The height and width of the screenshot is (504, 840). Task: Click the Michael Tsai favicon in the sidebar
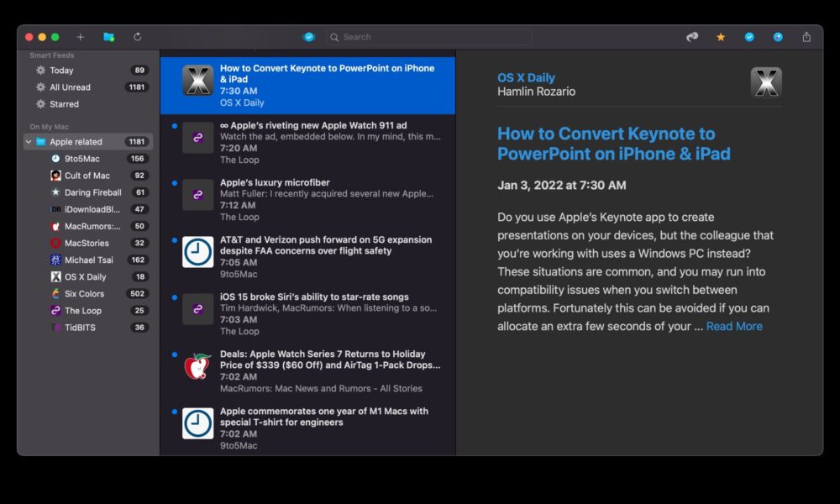click(55, 260)
